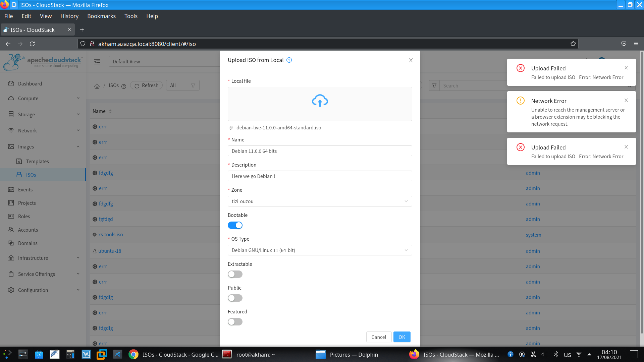Disable the Bootable toggle
This screenshot has width=644, height=362.
pyautogui.click(x=235, y=225)
